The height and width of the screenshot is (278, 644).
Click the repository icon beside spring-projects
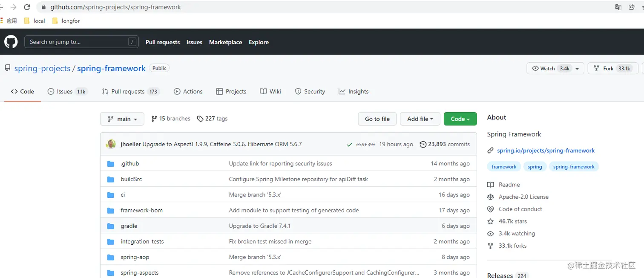click(x=8, y=68)
